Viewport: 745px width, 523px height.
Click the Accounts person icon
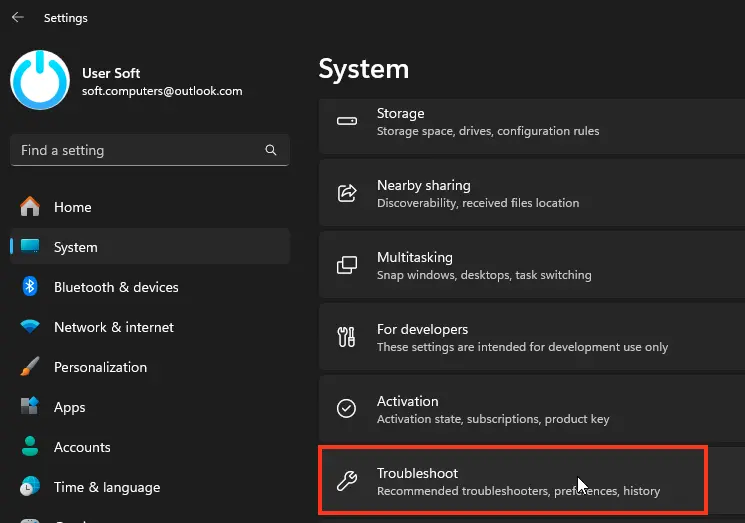(x=30, y=447)
